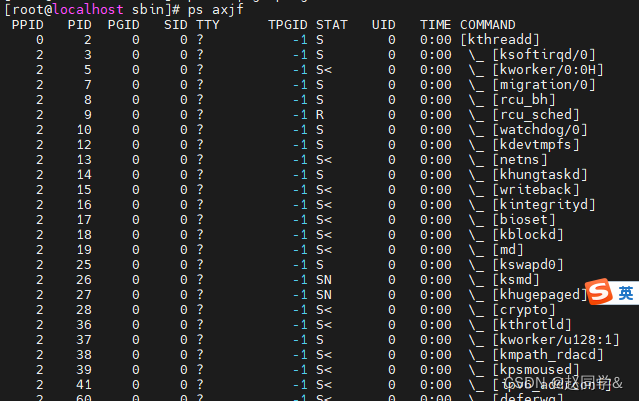Select the [ksmd] process name
The image size is (639, 401).
pyautogui.click(x=516, y=280)
